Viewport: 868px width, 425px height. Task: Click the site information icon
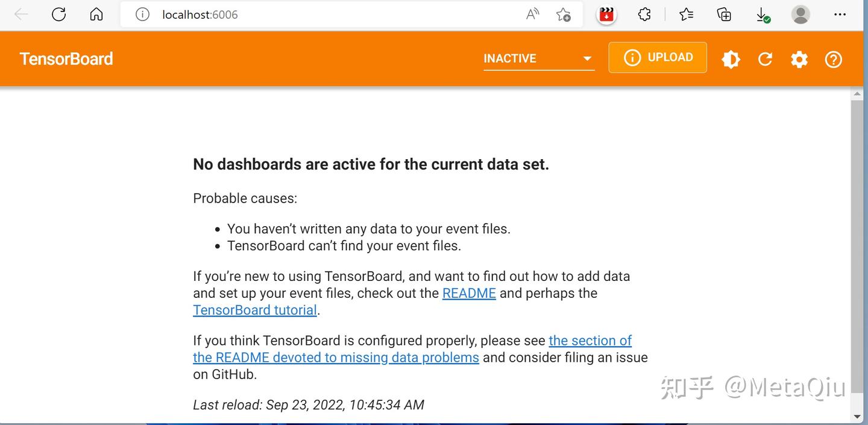[142, 14]
